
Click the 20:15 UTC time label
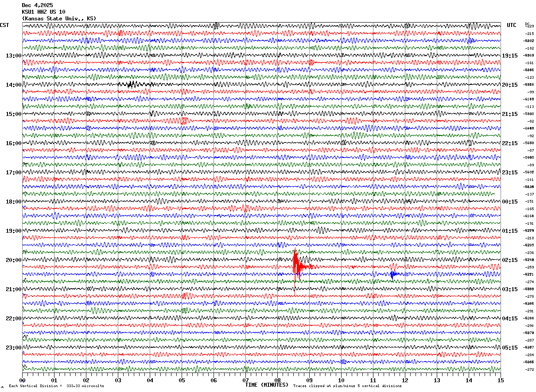510,85
